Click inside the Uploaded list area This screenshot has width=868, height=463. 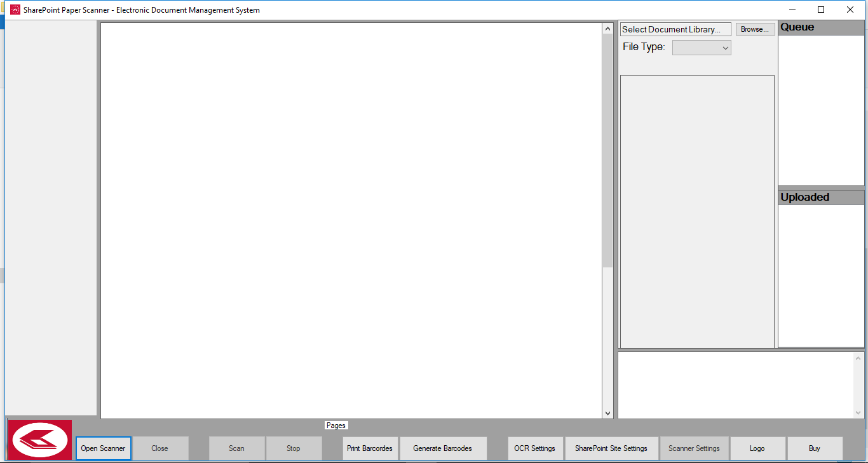point(821,276)
